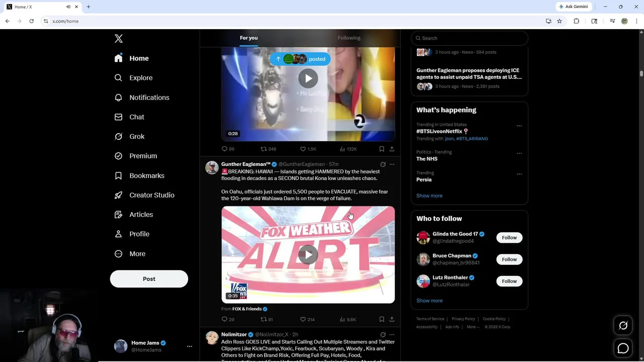Open Bookmarks in the left navigation

coord(139,175)
